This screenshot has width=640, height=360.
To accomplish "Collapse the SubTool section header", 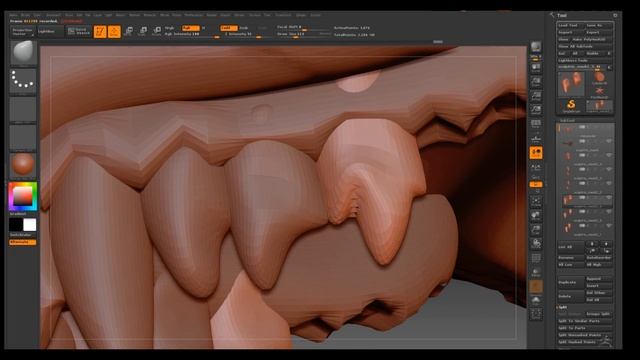I will (567, 120).
